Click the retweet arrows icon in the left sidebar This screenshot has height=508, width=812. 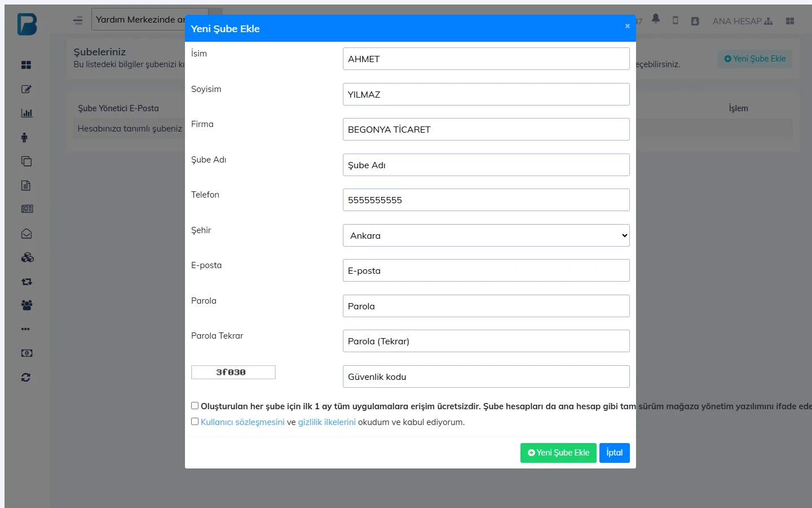point(27,281)
